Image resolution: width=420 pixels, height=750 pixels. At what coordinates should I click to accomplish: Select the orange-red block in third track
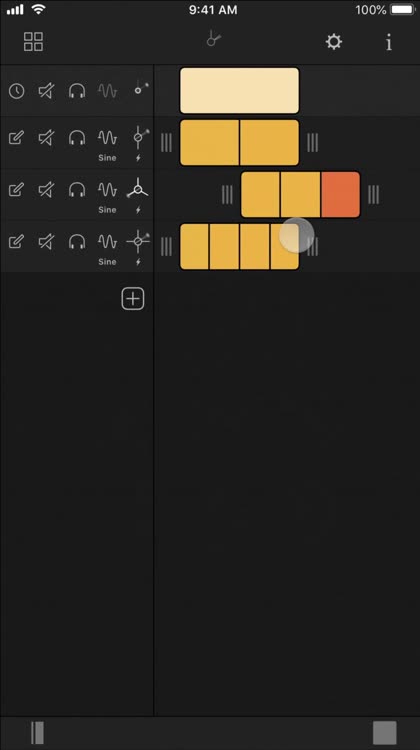coord(340,195)
